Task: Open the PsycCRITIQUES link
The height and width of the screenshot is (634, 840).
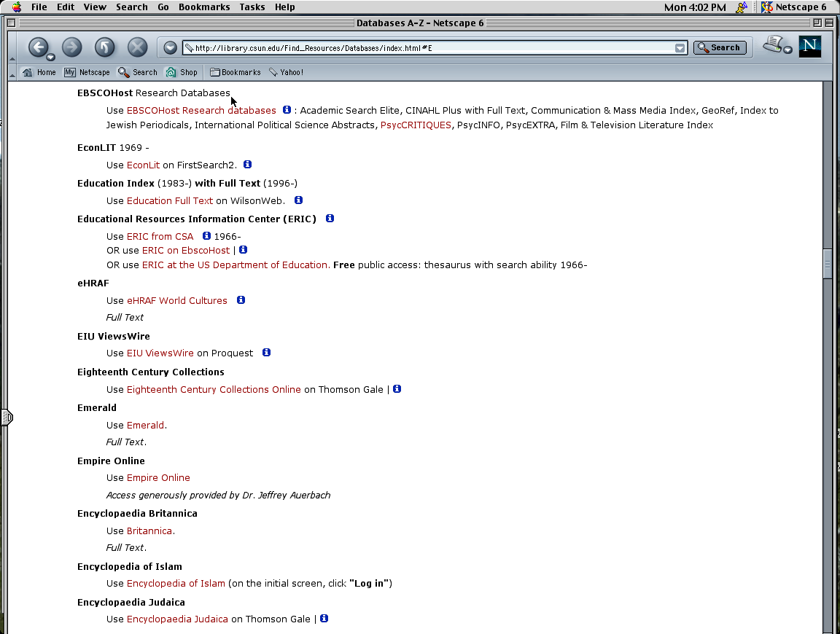Action: pyautogui.click(x=416, y=125)
